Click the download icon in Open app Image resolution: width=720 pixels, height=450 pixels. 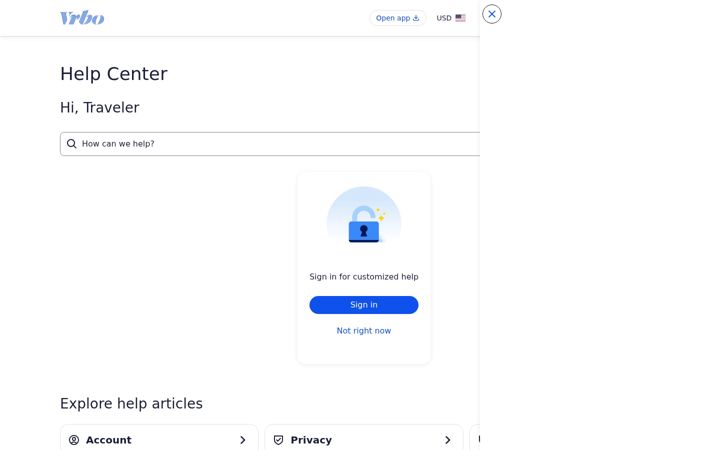point(416,18)
